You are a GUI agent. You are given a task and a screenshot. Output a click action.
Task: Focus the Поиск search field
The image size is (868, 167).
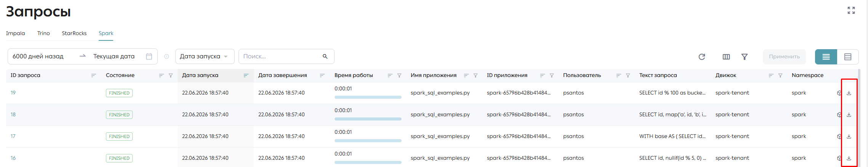[x=286, y=56]
